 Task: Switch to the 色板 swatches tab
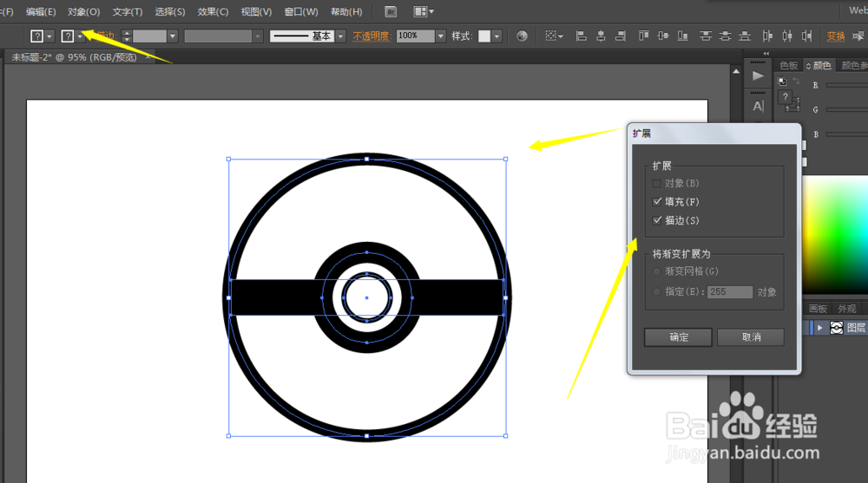pos(788,65)
